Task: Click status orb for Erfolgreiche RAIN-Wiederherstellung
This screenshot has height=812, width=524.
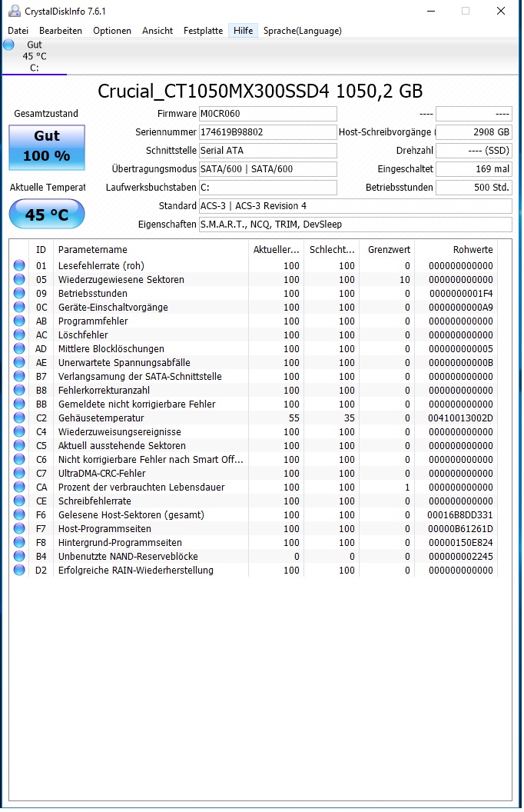Action: pyautogui.click(x=19, y=570)
